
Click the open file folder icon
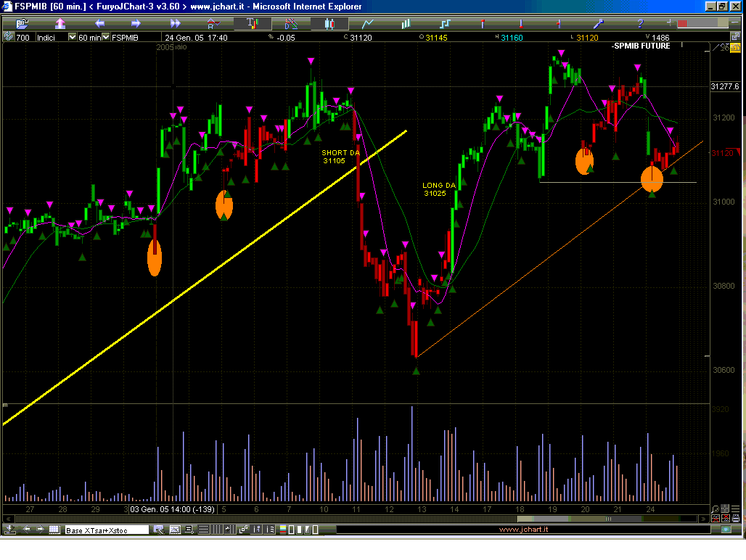coord(21,23)
